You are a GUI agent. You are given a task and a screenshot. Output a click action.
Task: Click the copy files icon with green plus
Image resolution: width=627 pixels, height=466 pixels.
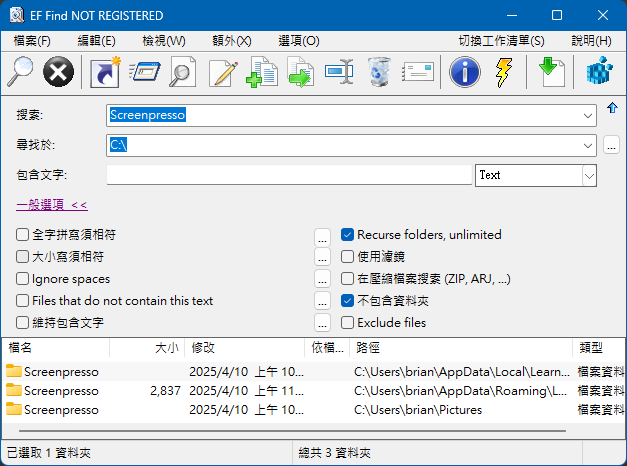262,72
